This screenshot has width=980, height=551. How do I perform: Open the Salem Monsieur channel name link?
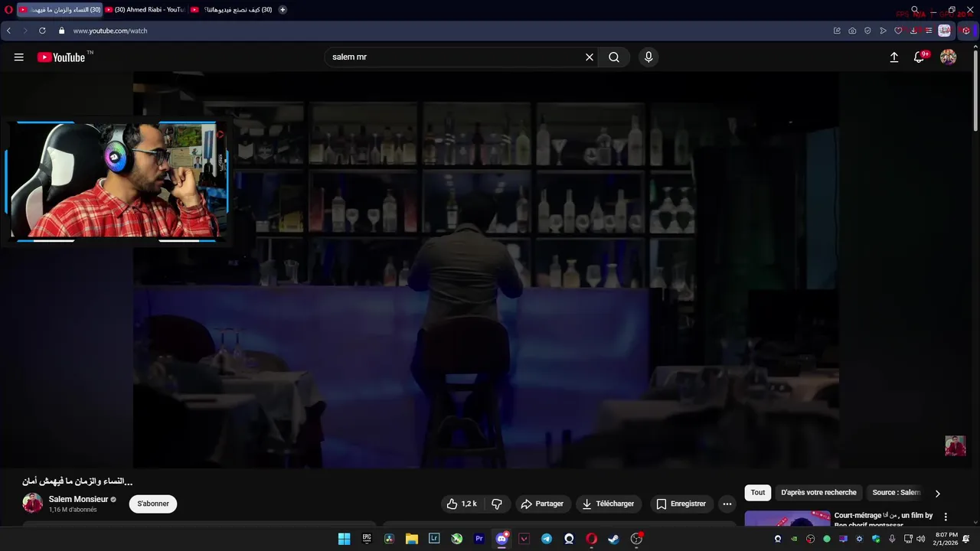click(78, 499)
